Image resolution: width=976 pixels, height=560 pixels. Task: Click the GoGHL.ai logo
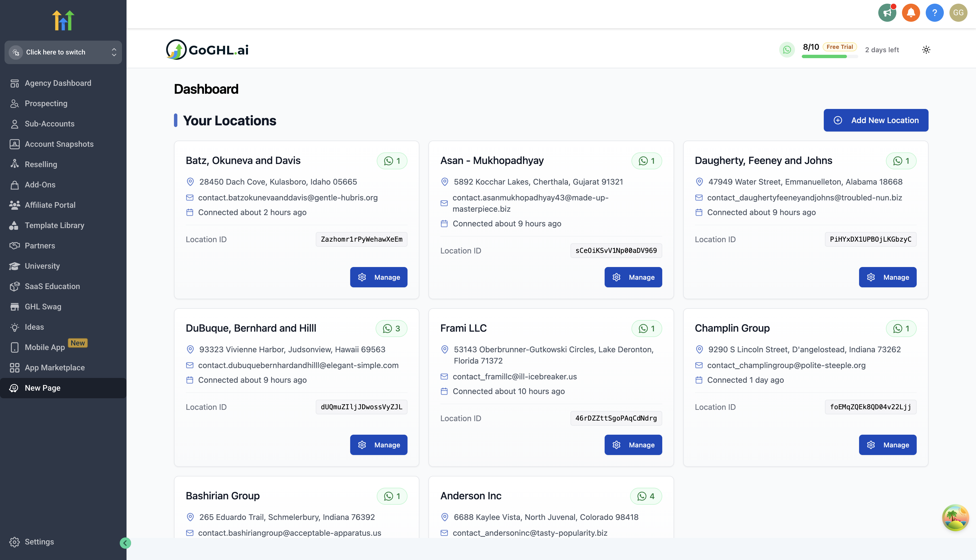[207, 50]
